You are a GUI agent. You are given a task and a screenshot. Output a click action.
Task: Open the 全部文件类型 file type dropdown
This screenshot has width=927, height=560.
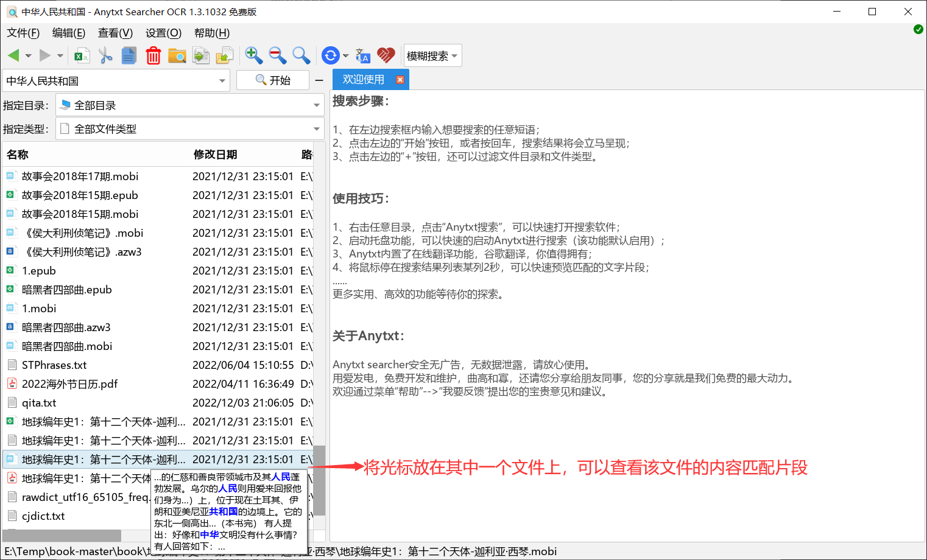click(x=190, y=128)
